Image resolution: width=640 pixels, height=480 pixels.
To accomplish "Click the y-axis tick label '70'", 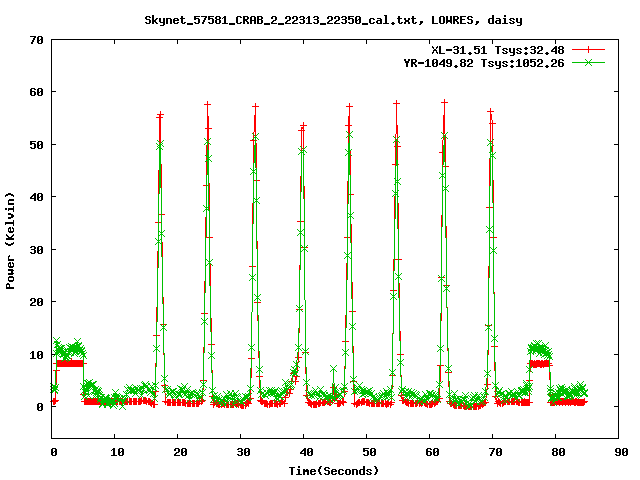I will pos(36,40).
